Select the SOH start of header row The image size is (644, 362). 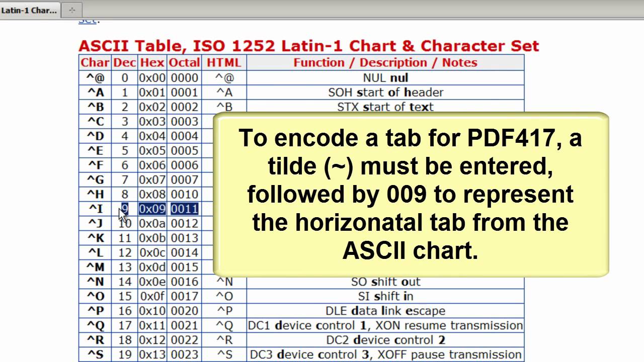[x=385, y=93]
